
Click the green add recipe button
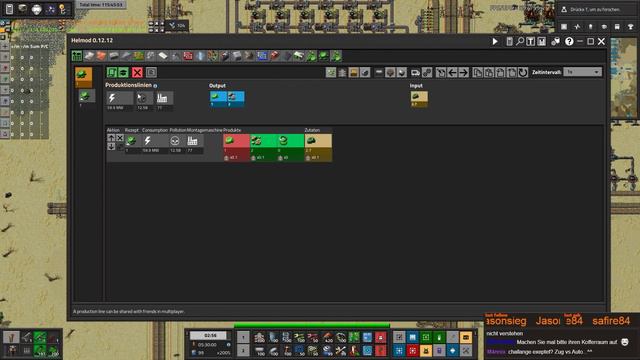(112, 72)
